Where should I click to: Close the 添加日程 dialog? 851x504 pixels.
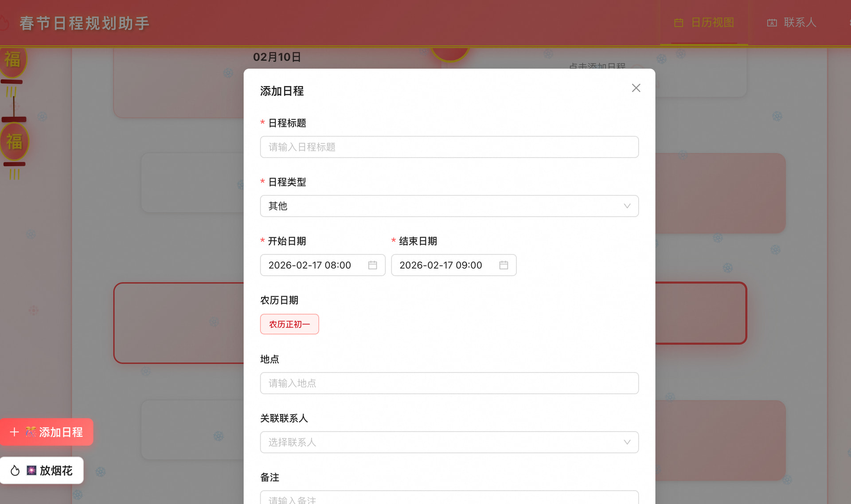[x=636, y=88]
